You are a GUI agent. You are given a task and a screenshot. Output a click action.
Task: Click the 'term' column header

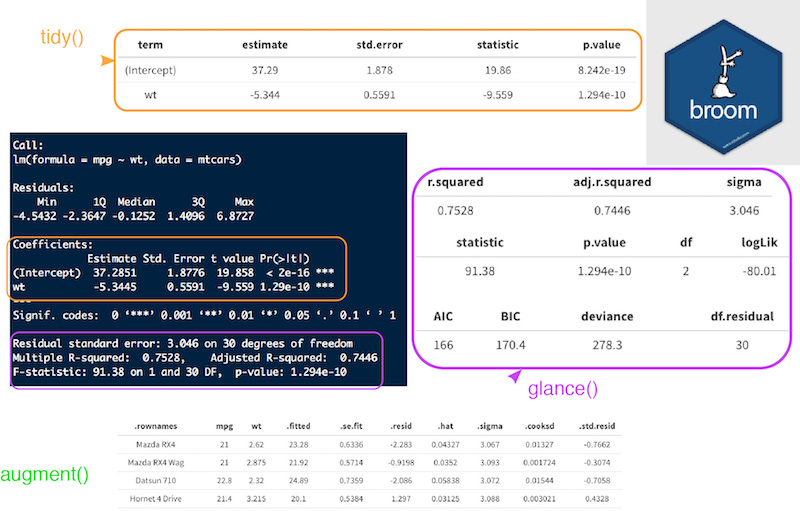(148, 45)
